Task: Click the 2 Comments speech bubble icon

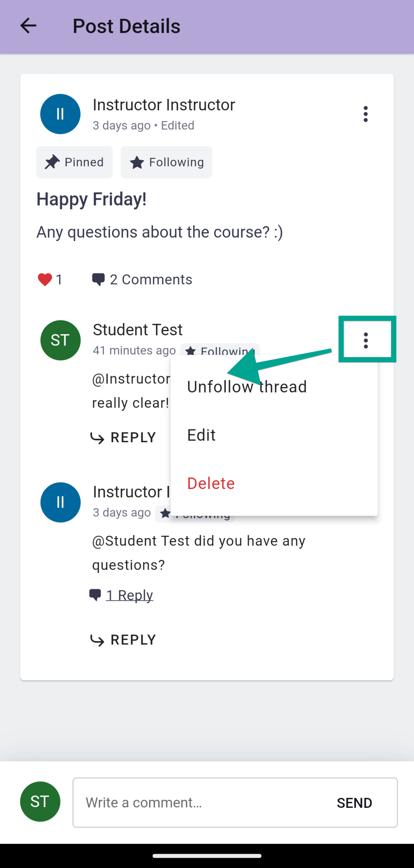Action: [x=99, y=280]
